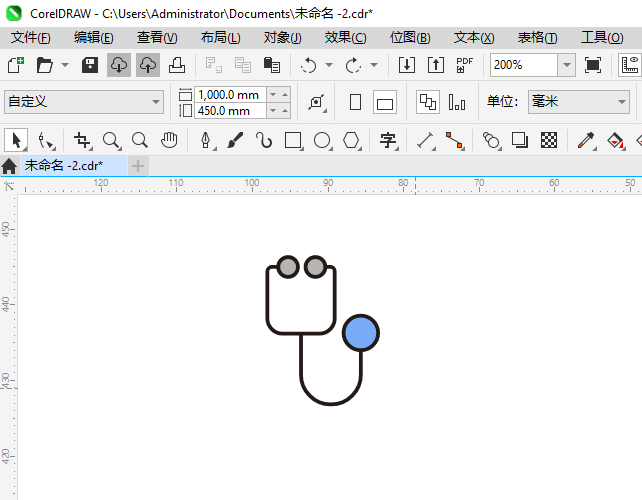Viewport: 642px width, 500px height.
Task: Click the Print icon
Action: coord(177,65)
